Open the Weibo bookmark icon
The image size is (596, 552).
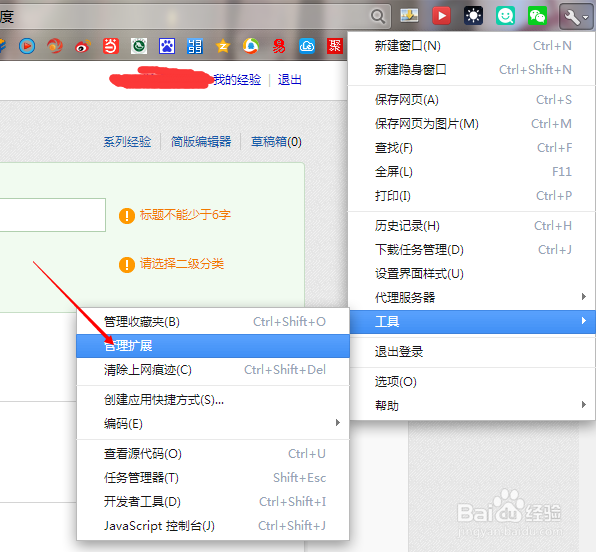tap(83, 46)
